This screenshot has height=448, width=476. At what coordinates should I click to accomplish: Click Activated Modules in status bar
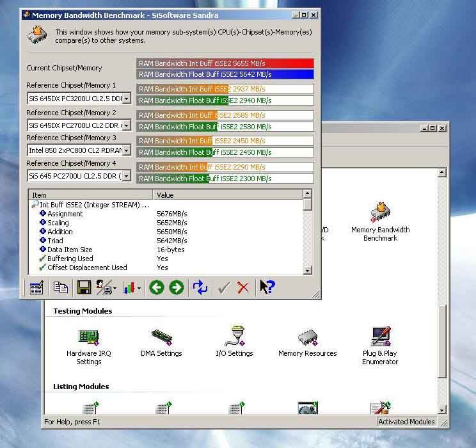tap(406, 422)
